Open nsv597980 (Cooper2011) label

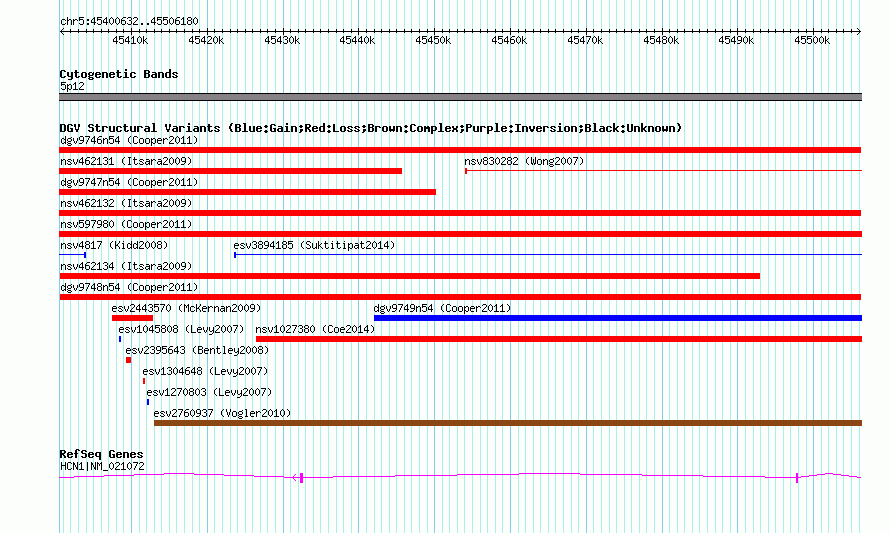tap(126, 224)
